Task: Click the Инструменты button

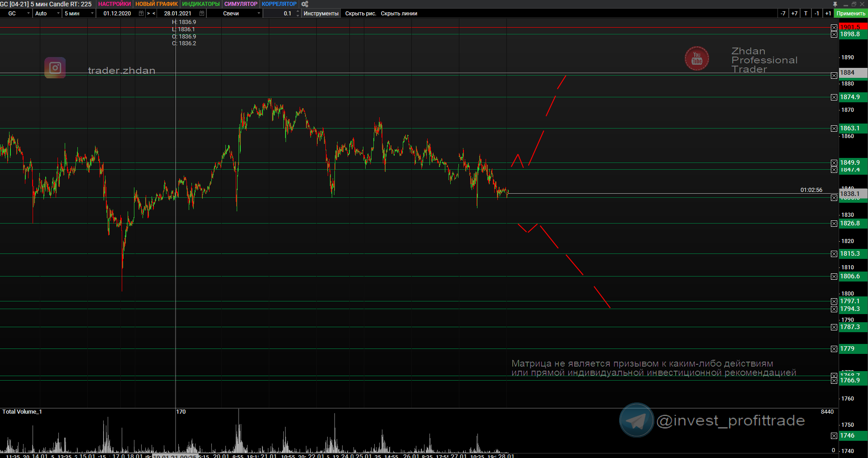Action: click(321, 14)
